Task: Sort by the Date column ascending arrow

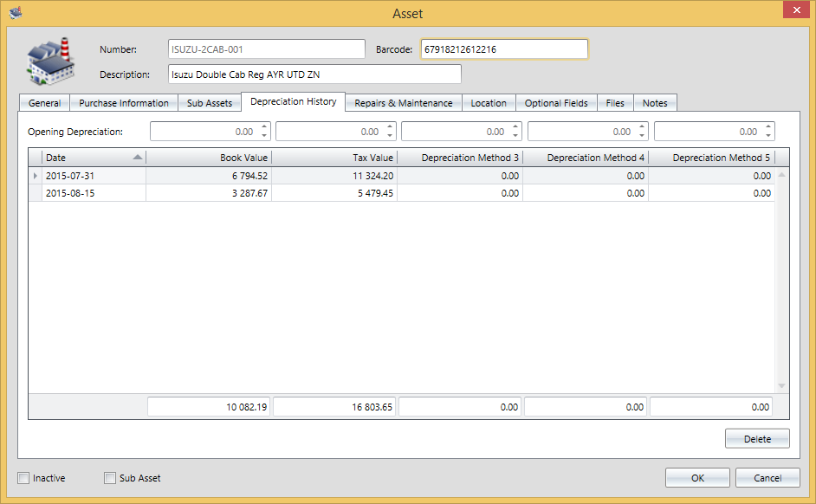Action: coord(138,157)
